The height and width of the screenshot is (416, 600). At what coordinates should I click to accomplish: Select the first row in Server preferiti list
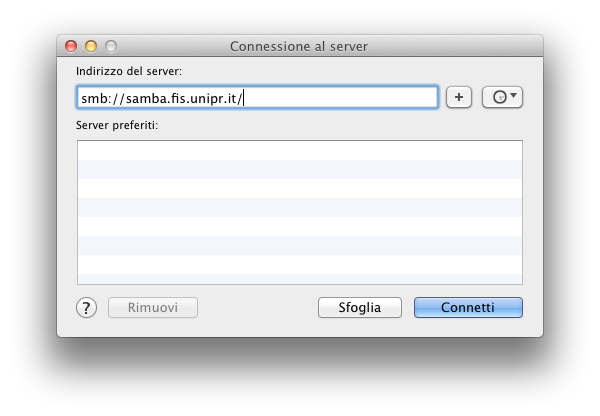[x=300, y=150]
